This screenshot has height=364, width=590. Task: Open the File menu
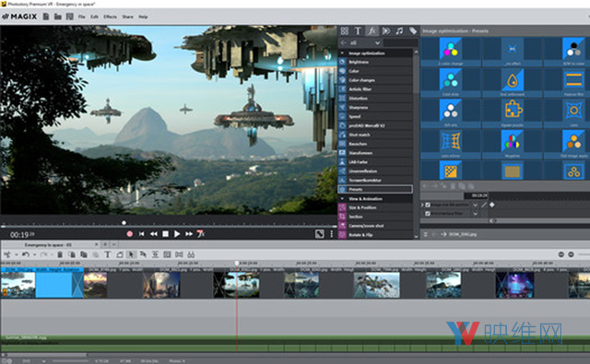[x=82, y=17]
